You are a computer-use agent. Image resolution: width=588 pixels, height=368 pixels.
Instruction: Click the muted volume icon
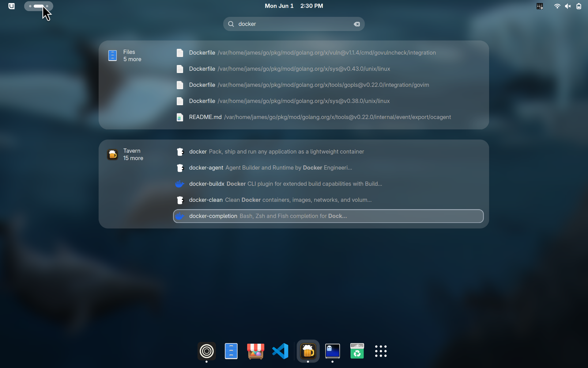coord(568,6)
